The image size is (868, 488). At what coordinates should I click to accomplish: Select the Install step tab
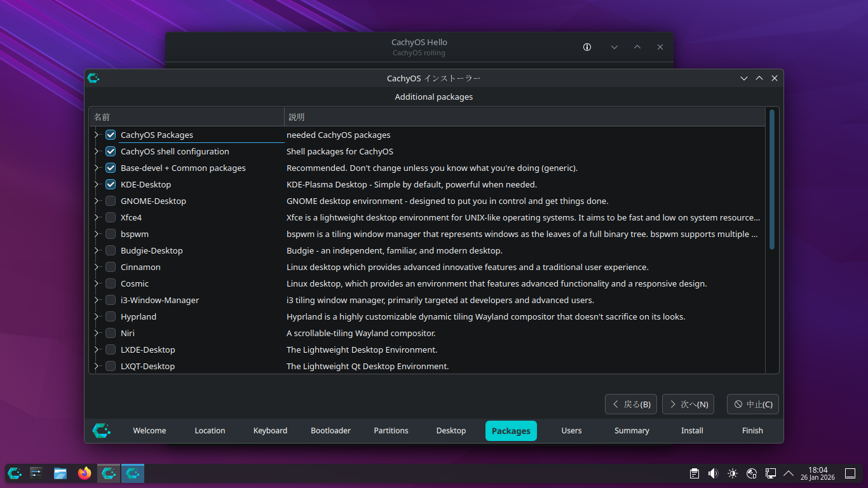[x=692, y=431]
